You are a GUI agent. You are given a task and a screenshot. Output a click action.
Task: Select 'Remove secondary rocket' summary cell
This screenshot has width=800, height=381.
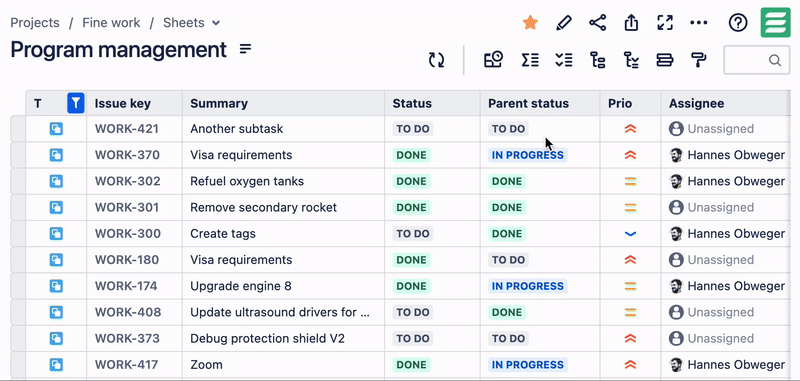283,208
